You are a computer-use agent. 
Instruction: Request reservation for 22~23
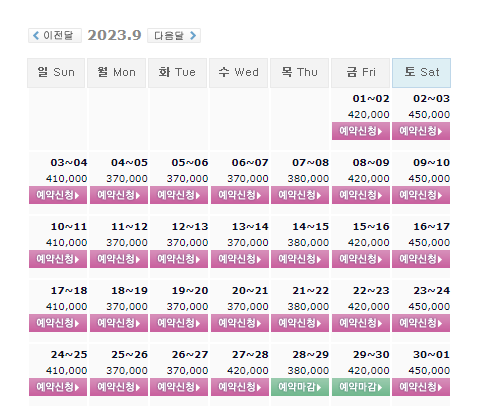(361, 323)
